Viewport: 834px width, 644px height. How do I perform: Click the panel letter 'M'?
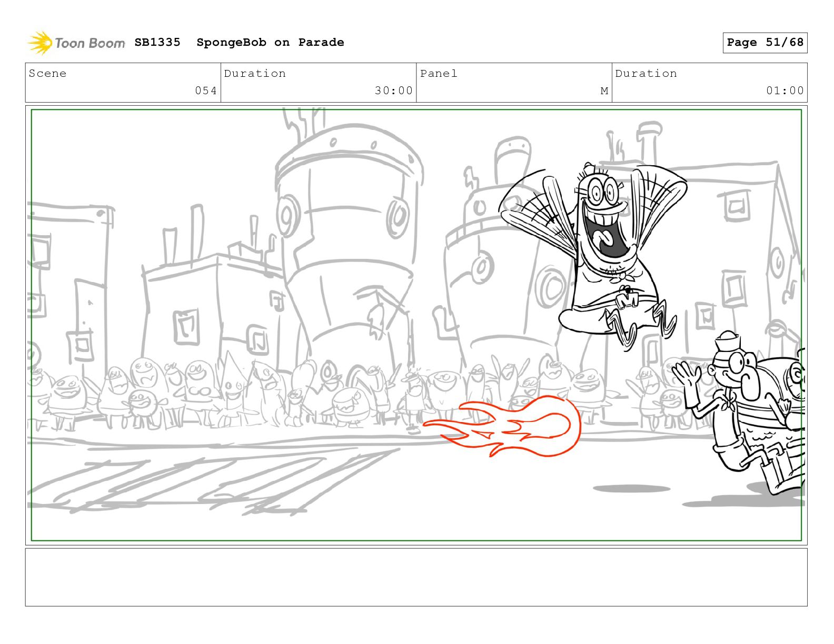pos(604,90)
